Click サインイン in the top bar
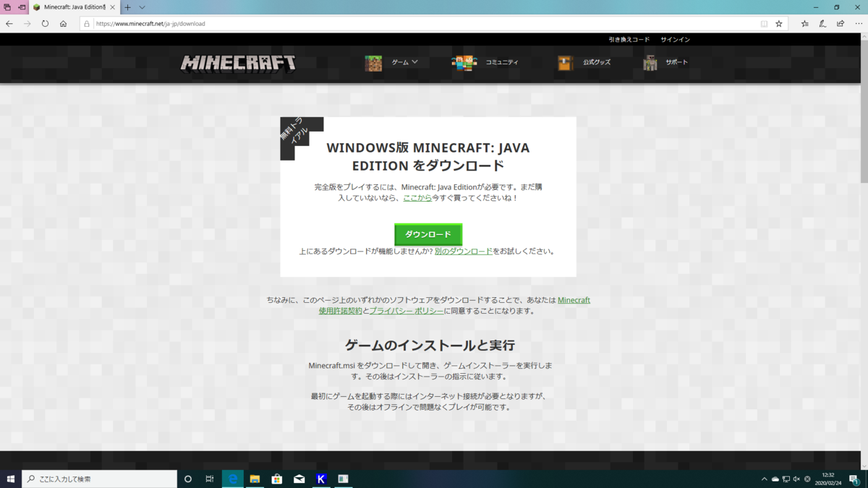The height and width of the screenshot is (488, 868). coord(675,39)
